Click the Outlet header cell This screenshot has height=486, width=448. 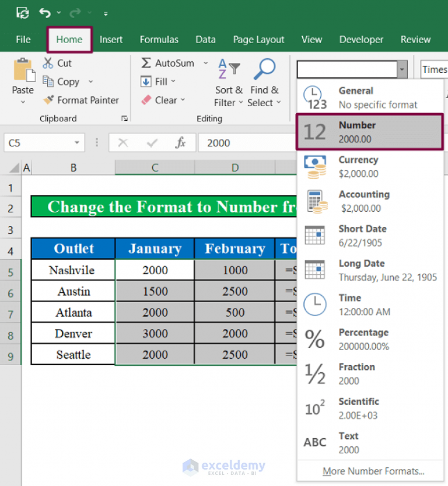click(73, 249)
